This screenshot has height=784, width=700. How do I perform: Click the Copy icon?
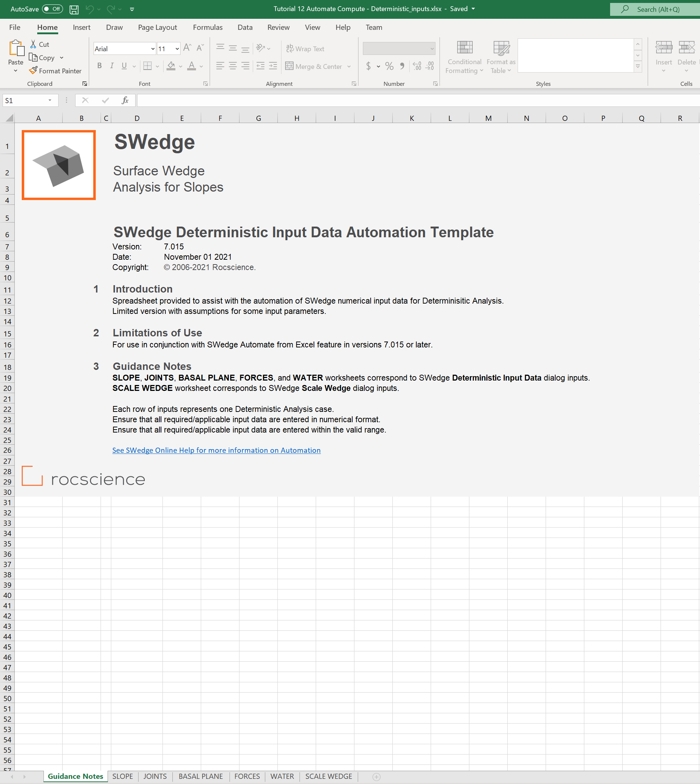[x=34, y=57]
